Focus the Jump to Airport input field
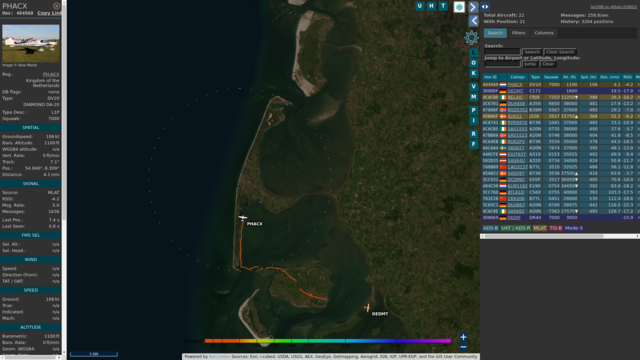The image size is (640, 360). click(502, 64)
